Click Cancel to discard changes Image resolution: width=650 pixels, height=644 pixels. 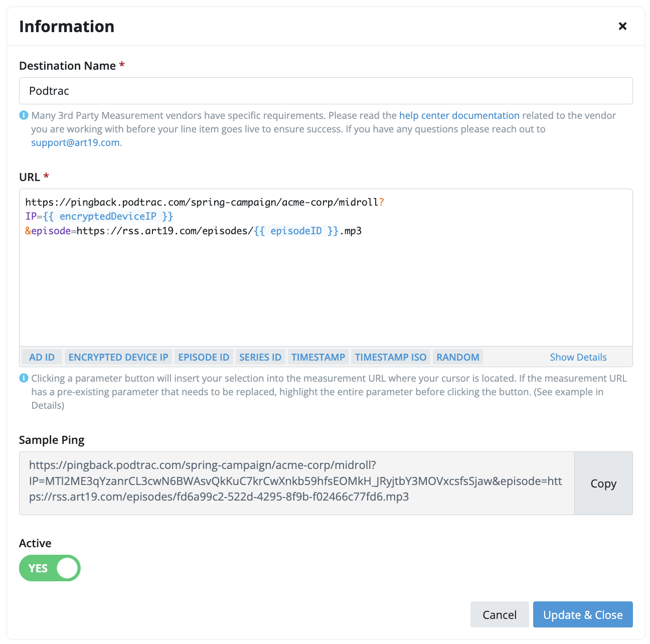[500, 614]
